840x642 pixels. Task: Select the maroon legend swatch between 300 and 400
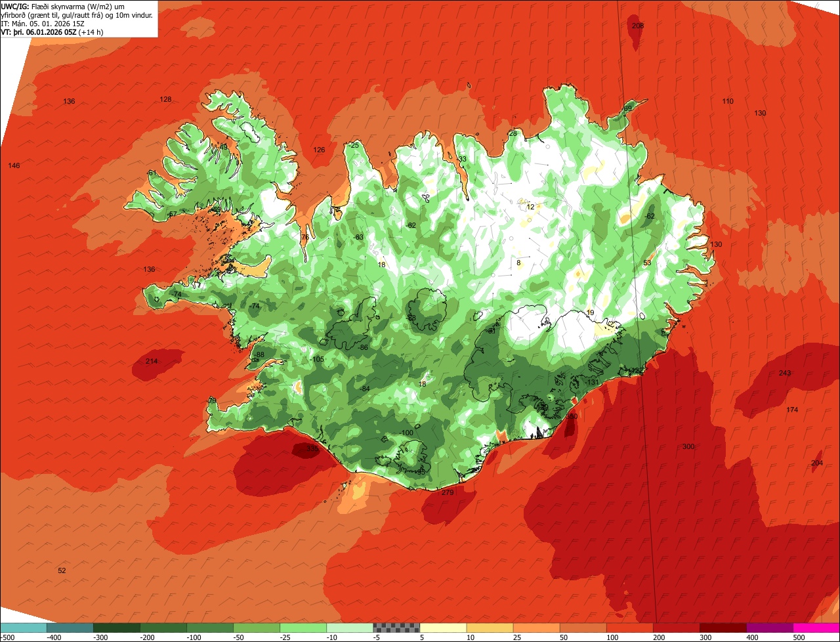(723, 627)
